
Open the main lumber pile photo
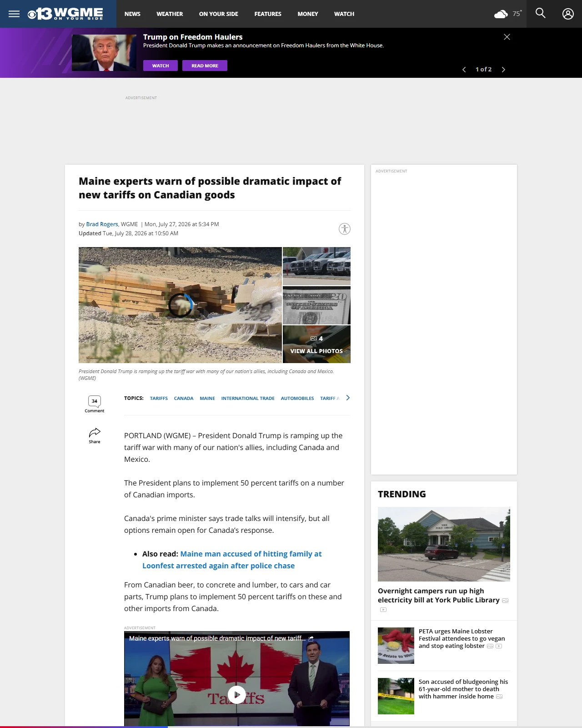pyautogui.click(x=180, y=305)
